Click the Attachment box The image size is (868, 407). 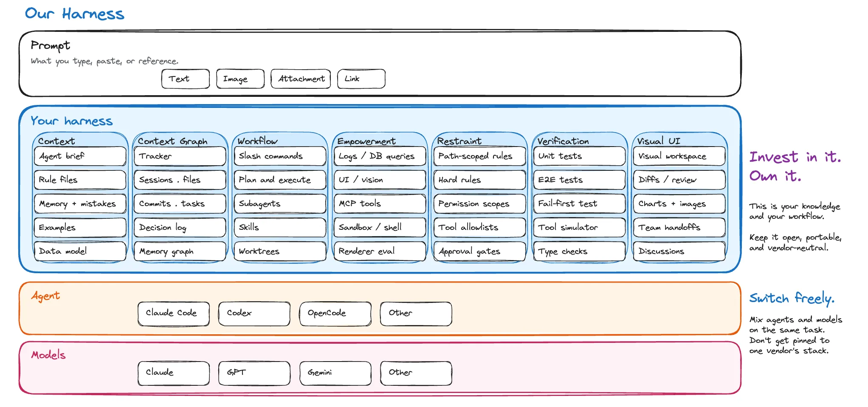click(301, 79)
